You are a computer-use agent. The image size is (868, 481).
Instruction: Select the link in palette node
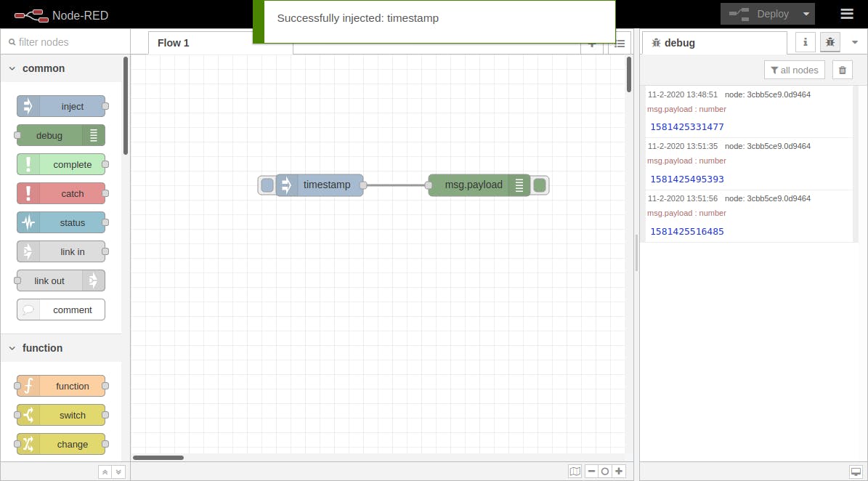click(61, 251)
